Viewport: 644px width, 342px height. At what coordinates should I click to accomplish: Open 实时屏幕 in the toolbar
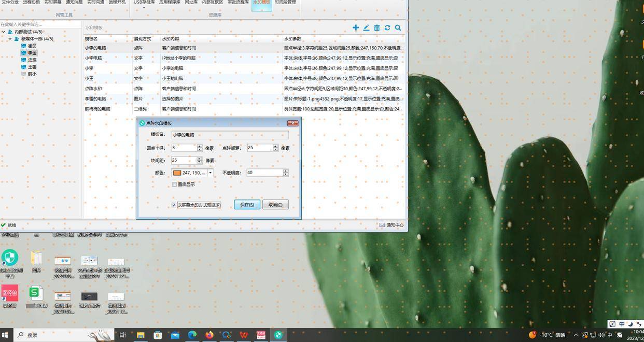click(x=52, y=3)
